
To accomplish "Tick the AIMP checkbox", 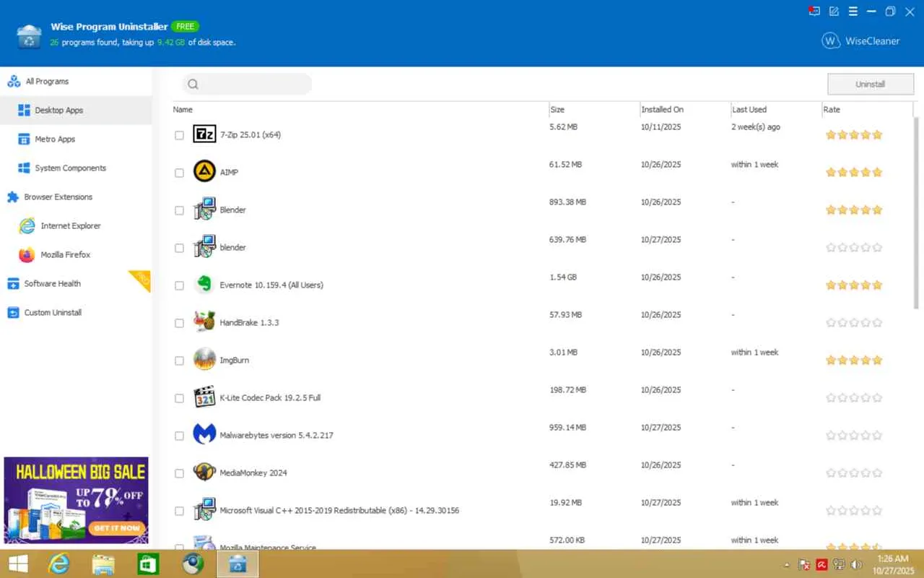I will click(x=180, y=173).
